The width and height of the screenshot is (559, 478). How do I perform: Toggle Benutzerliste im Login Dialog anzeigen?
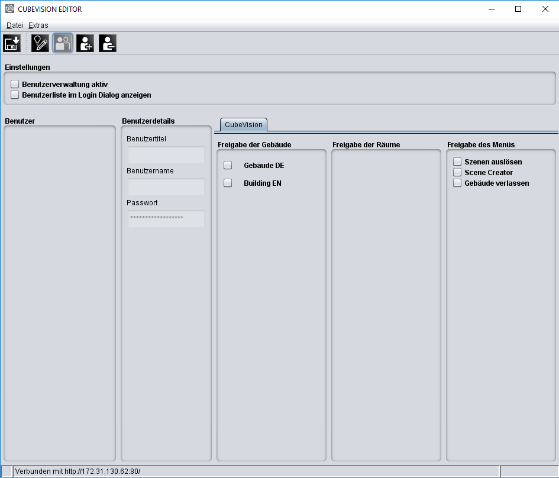pyautogui.click(x=15, y=95)
